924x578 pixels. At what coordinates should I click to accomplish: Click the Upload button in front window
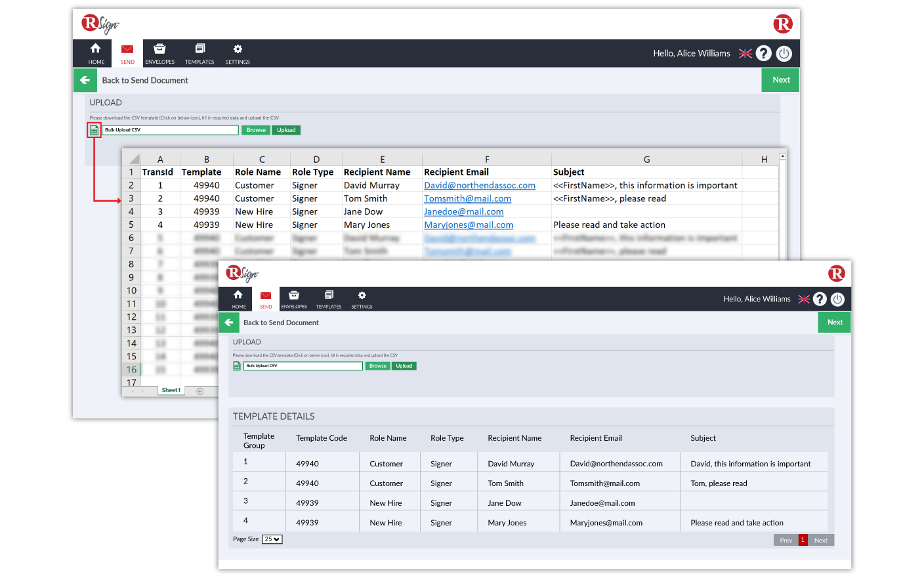404,366
